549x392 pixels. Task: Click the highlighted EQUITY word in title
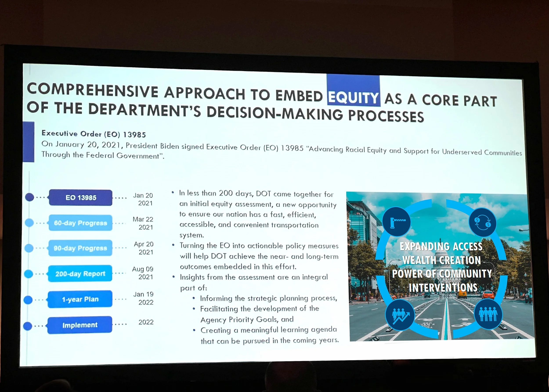coord(353,98)
